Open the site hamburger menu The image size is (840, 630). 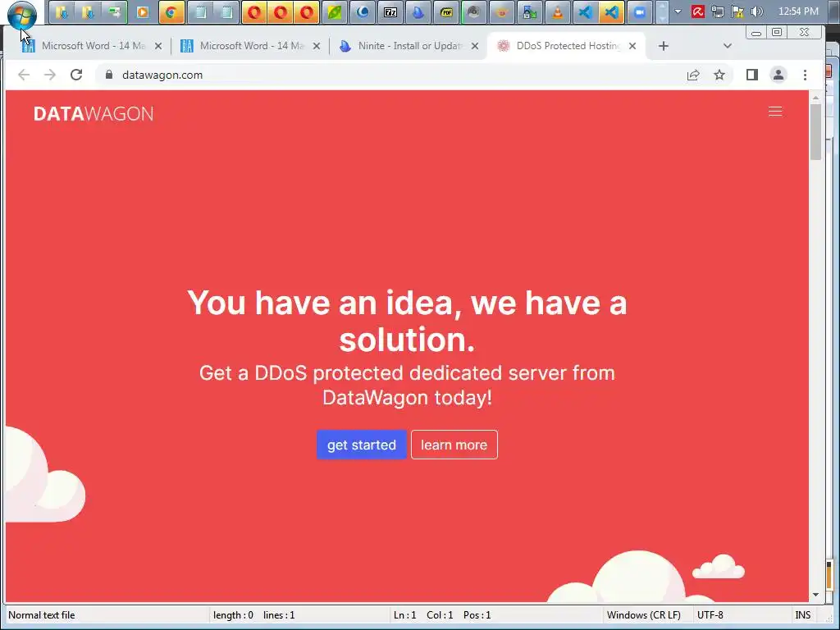[775, 112]
